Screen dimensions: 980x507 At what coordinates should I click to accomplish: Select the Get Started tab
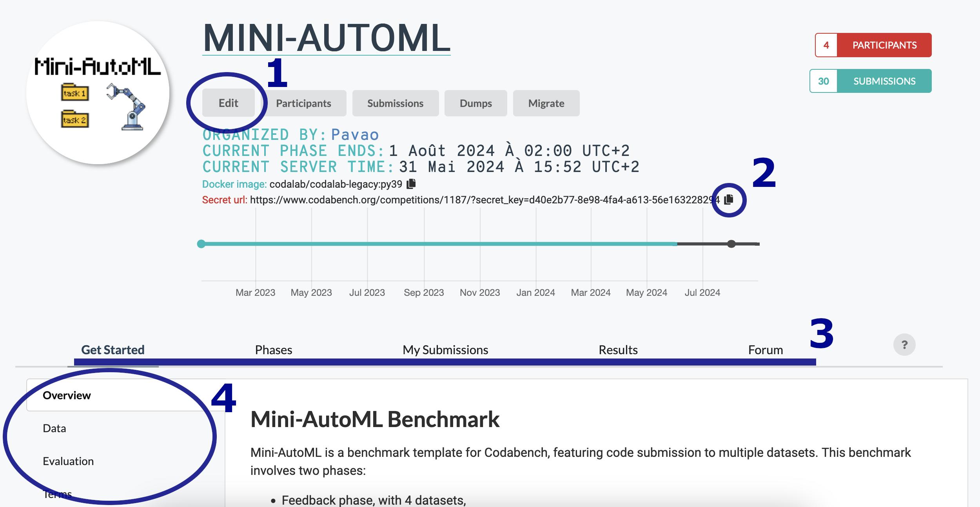pyautogui.click(x=113, y=349)
